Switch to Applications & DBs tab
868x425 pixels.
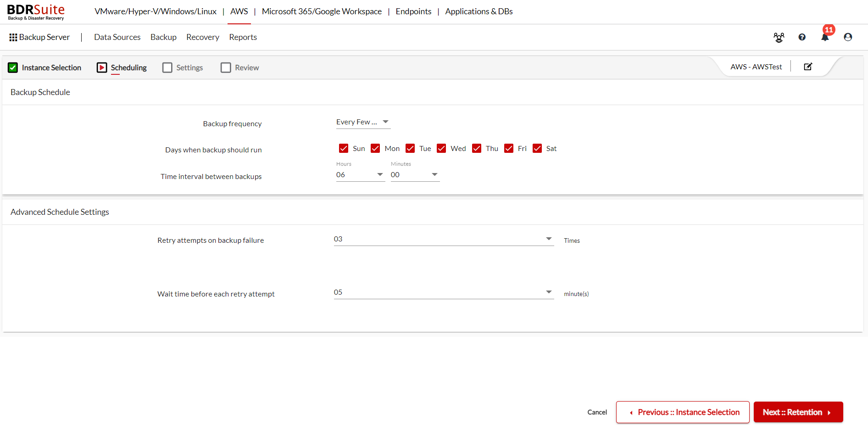point(479,11)
